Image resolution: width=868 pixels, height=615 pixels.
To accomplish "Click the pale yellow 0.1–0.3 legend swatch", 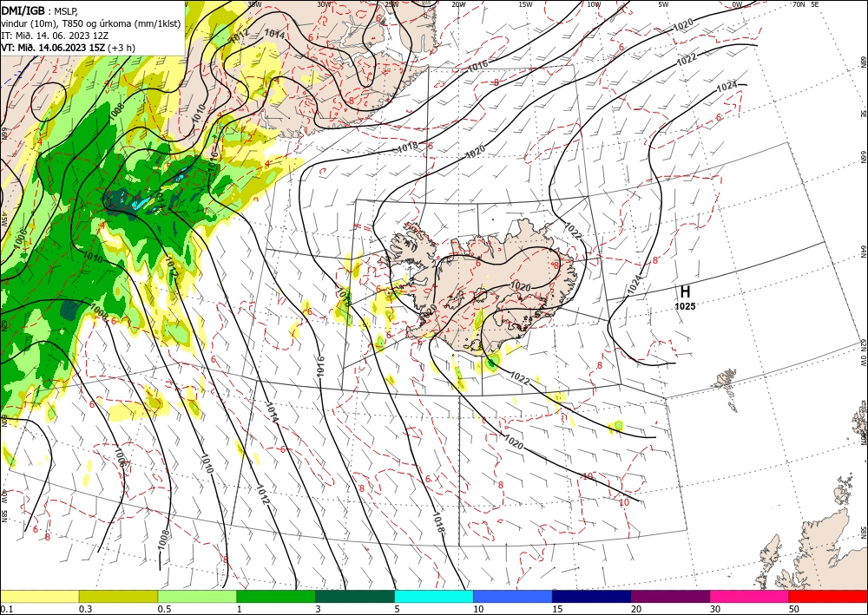I will pyautogui.click(x=39, y=596).
